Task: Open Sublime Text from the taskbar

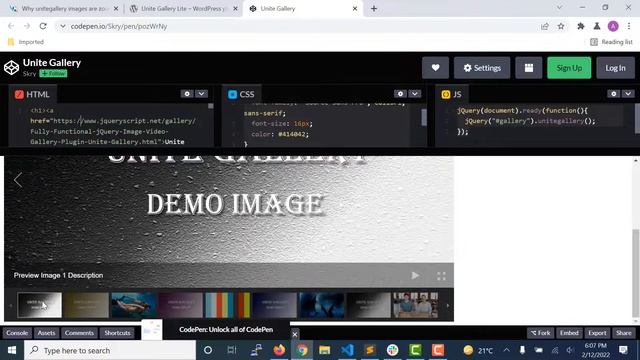Action: coord(370,350)
